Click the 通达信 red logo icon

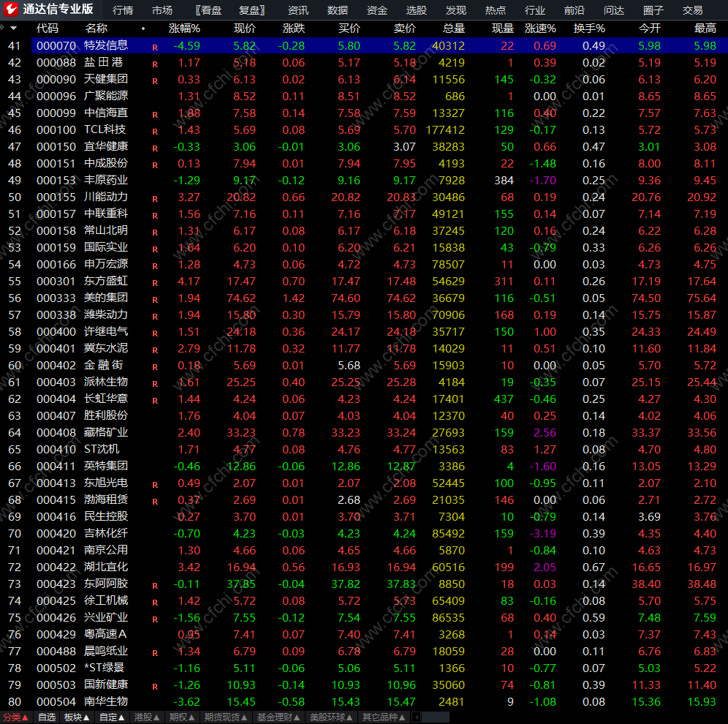11,9
